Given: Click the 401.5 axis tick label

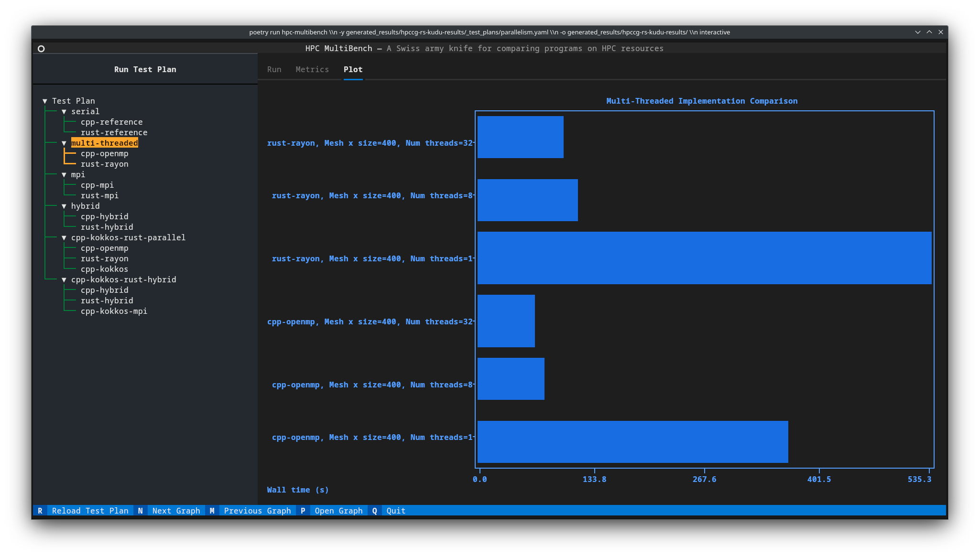Looking at the screenshot, I should (819, 480).
